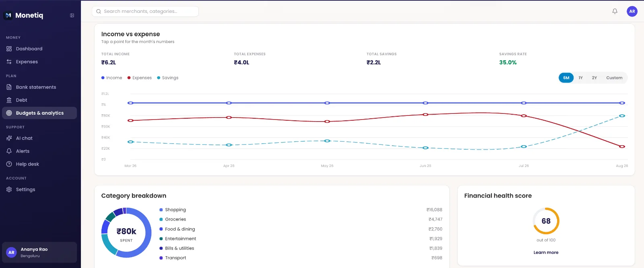Select the Mar 26 income data point
Viewport: 644px width, 268px height.
click(130, 103)
